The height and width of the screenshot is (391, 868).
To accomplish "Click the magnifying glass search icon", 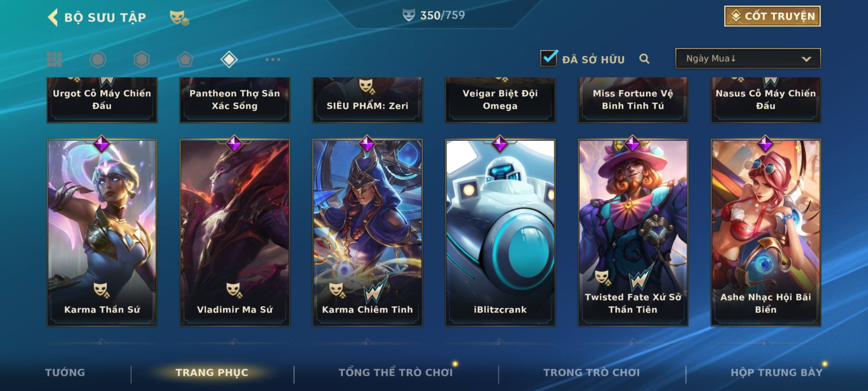I will click(644, 59).
